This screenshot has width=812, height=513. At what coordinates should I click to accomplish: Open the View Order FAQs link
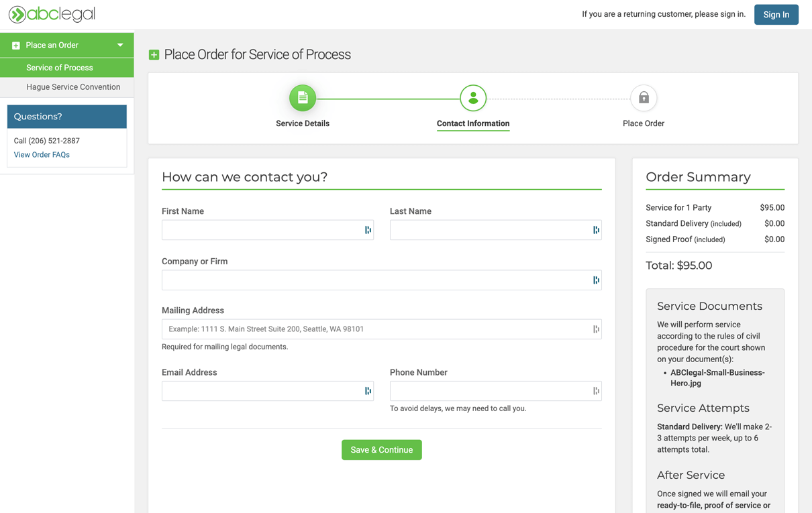tap(42, 155)
